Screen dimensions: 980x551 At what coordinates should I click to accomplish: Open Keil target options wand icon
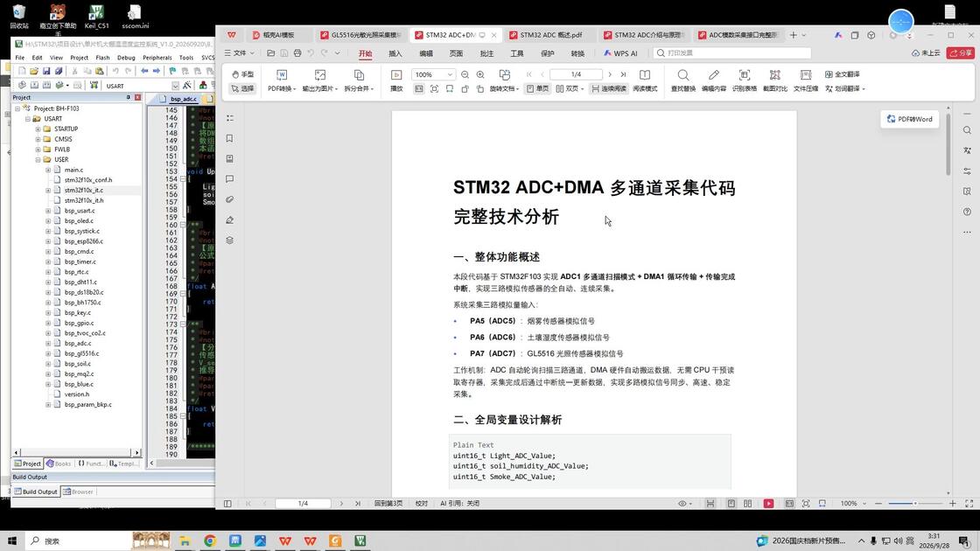187,86
